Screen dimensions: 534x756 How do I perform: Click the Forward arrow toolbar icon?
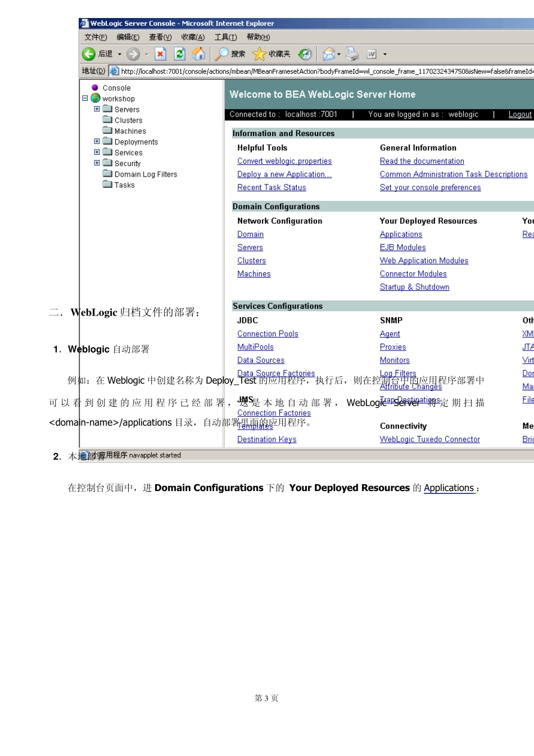point(133,54)
